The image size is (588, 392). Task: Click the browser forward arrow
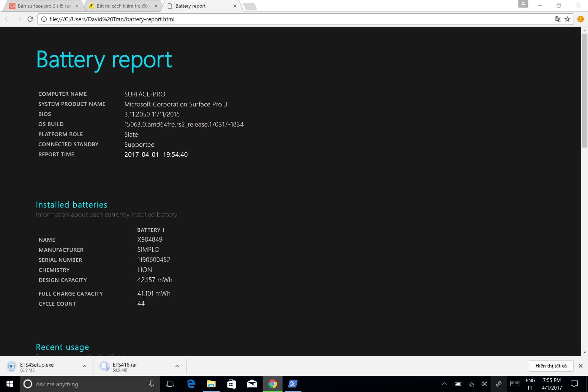(19, 19)
